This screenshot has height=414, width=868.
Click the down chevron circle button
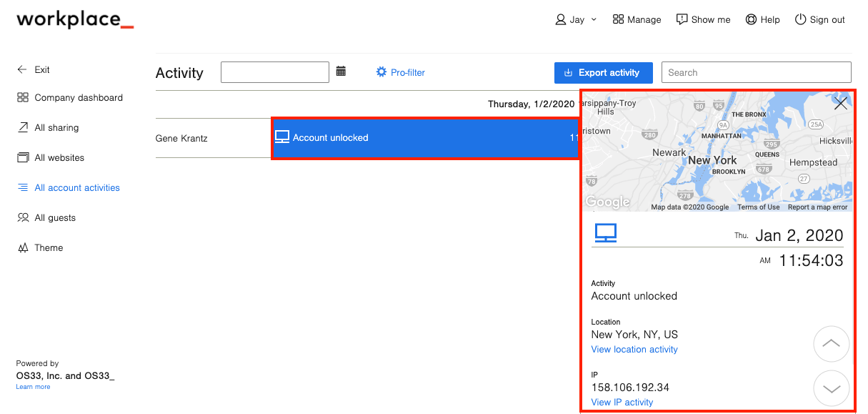pyautogui.click(x=832, y=389)
